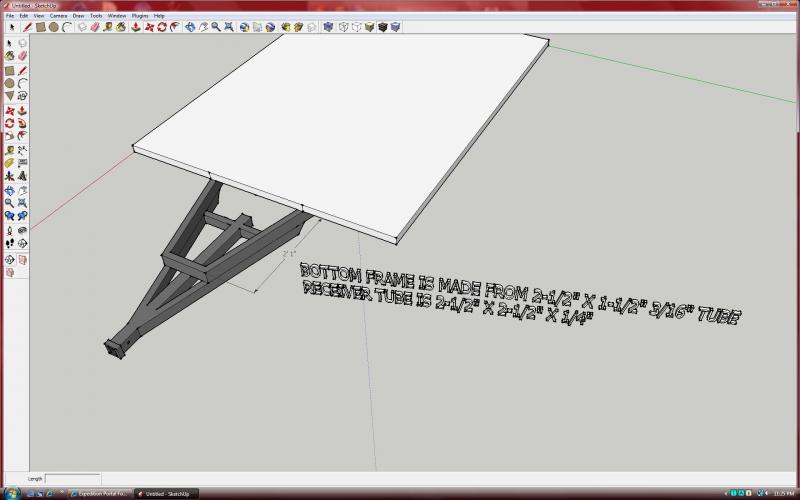Click the Next view icon in left palette
The image size is (800, 500).
[22, 216]
